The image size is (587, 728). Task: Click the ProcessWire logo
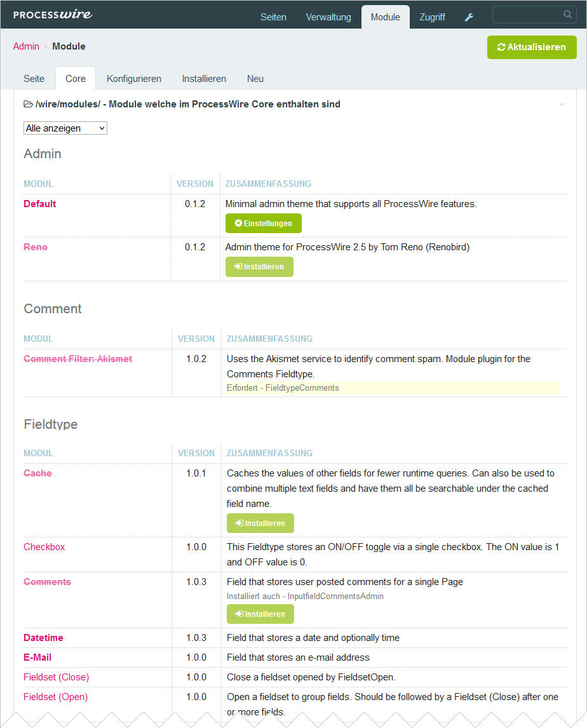pos(53,15)
